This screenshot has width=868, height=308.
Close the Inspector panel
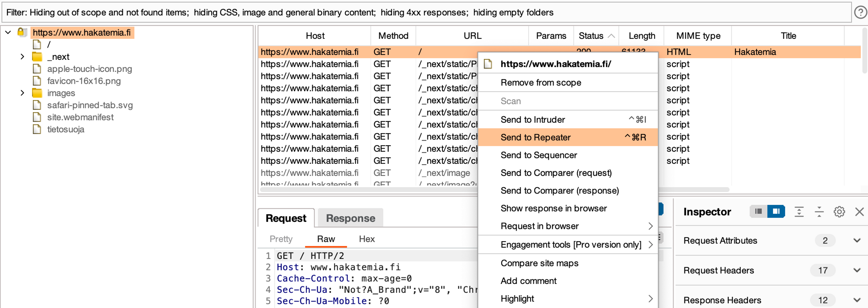coord(859,212)
